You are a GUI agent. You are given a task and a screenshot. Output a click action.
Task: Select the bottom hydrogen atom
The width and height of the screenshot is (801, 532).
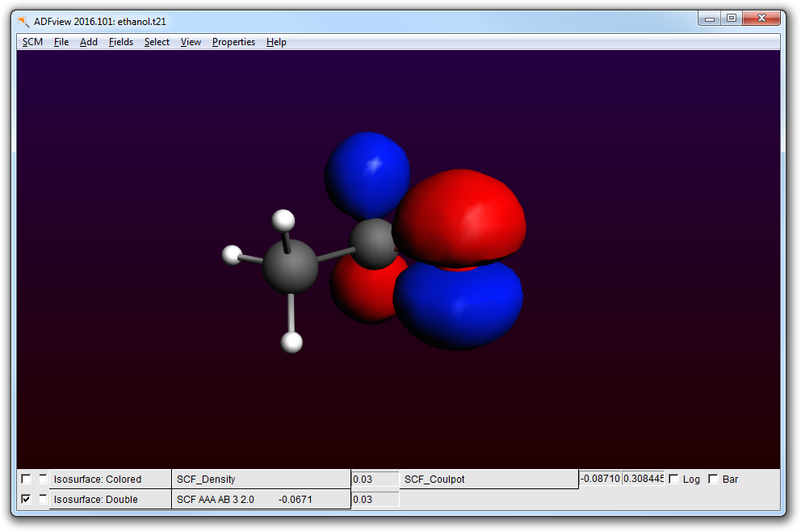coord(291,342)
